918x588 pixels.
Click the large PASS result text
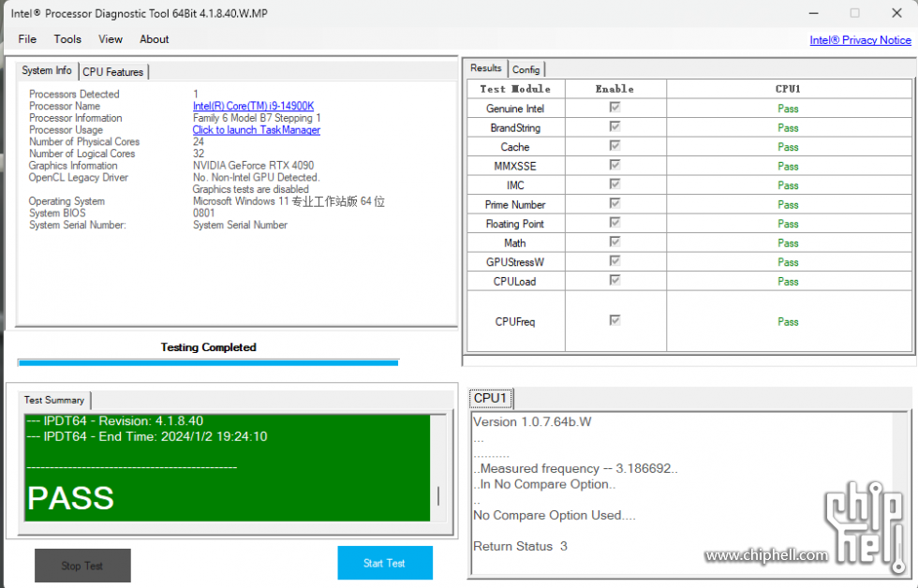point(71,498)
